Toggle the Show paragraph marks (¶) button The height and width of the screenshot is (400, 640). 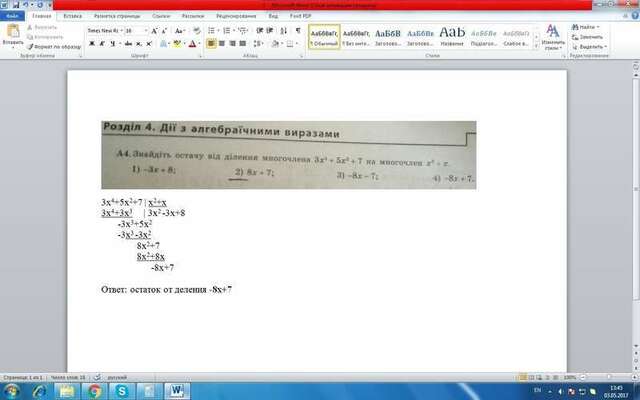click(298, 31)
